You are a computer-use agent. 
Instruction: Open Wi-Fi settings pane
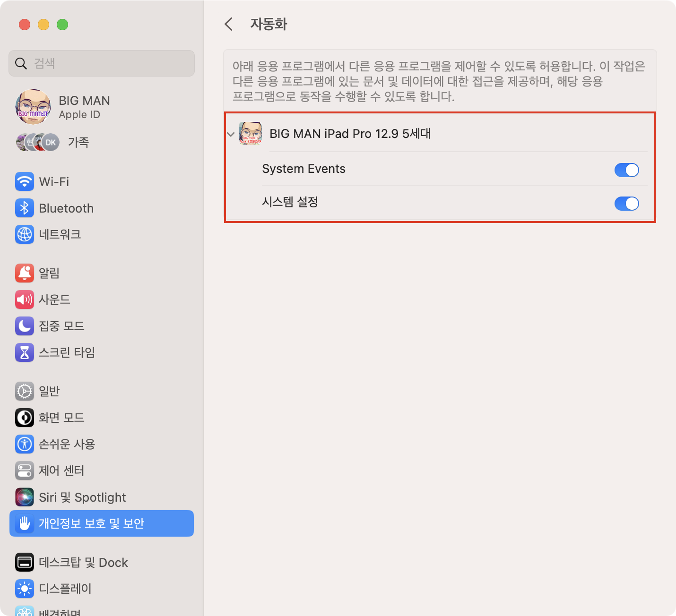pyautogui.click(x=102, y=181)
